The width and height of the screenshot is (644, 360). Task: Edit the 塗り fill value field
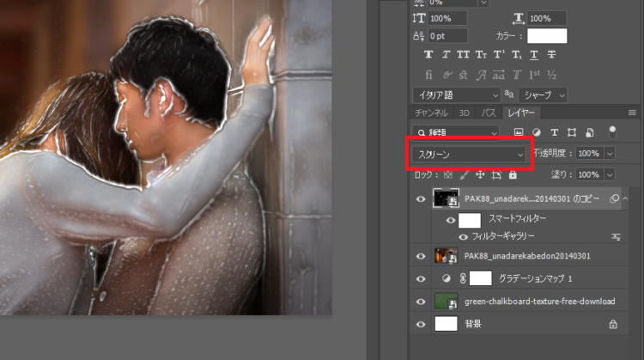[x=589, y=174]
